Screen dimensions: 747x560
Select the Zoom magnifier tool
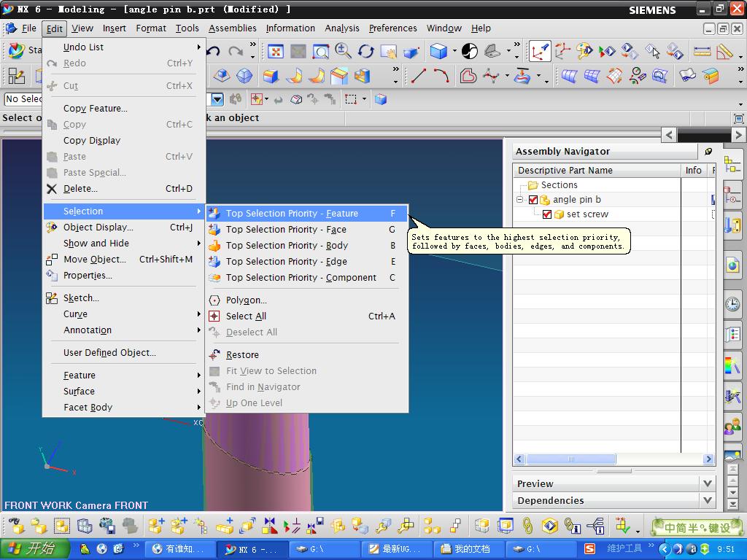click(x=343, y=50)
